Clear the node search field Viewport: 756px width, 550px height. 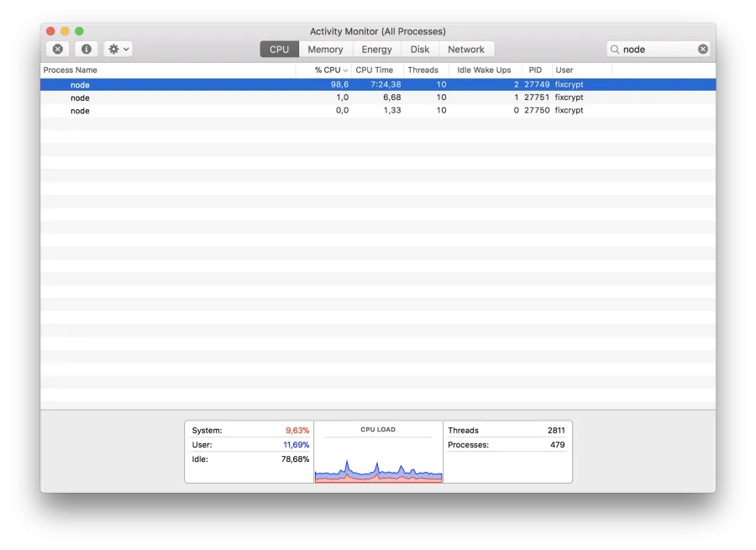point(702,50)
